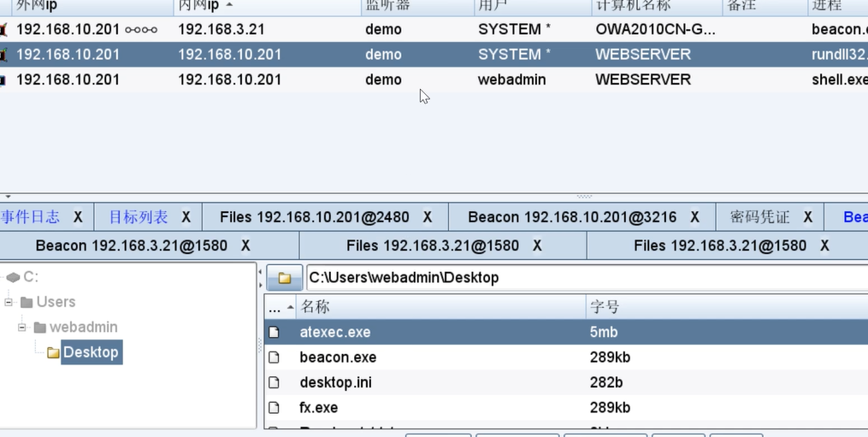868x437 pixels.
Task: Click the file icon next to beacon.exe
Action: click(x=274, y=357)
